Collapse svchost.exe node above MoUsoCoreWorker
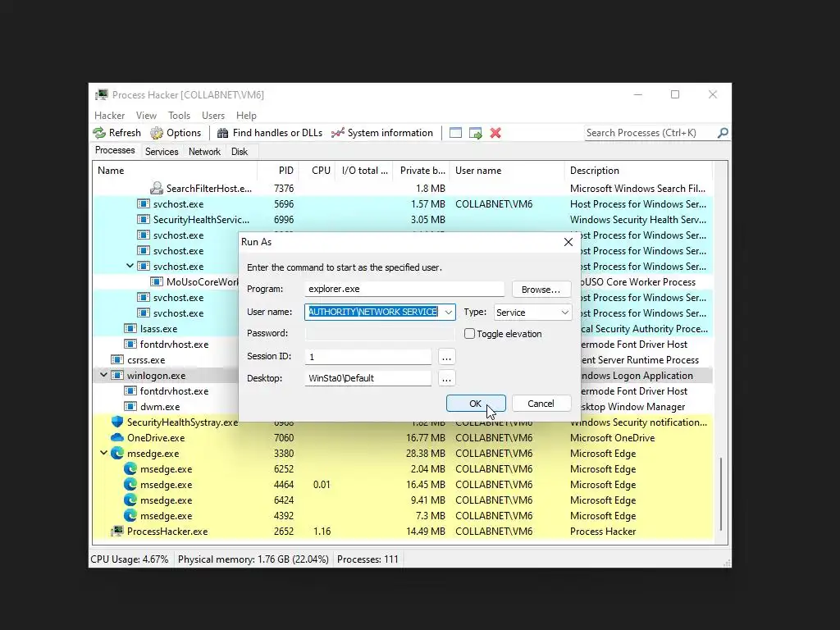The width and height of the screenshot is (840, 630). tap(130, 266)
